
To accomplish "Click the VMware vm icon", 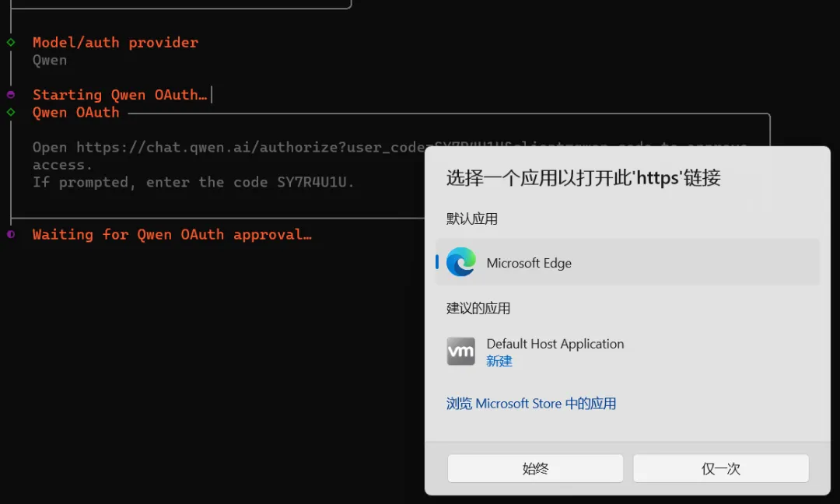I will click(460, 352).
